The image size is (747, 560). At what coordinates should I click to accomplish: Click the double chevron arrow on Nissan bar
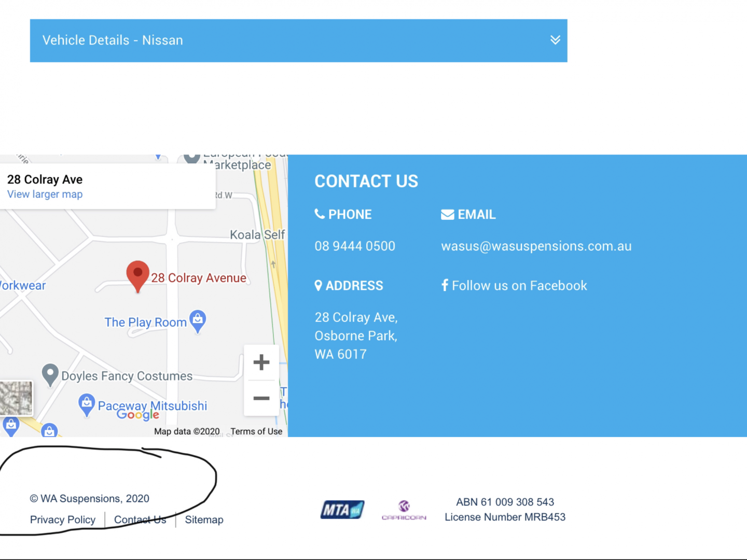(x=555, y=40)
